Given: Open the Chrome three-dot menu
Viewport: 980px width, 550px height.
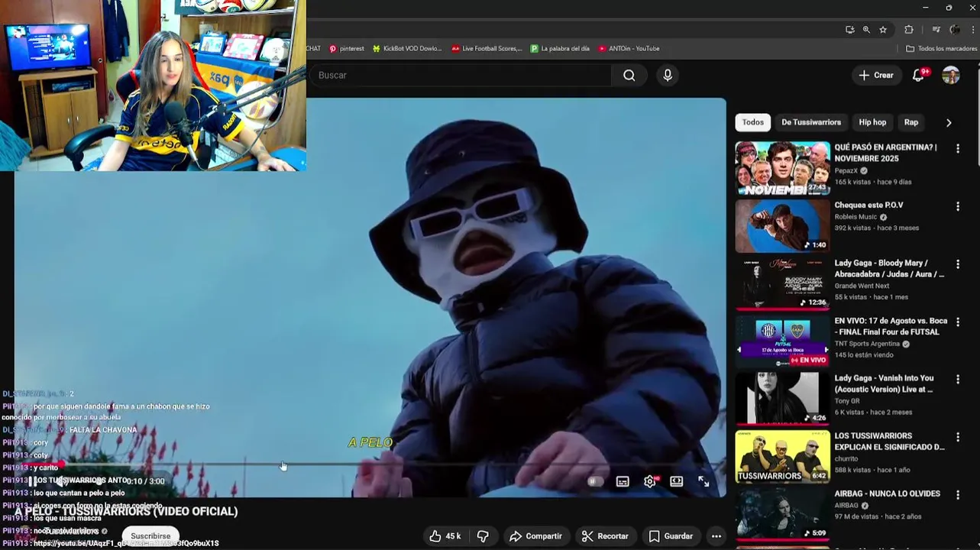Looking at the screenshot, I should pos(973,30).
